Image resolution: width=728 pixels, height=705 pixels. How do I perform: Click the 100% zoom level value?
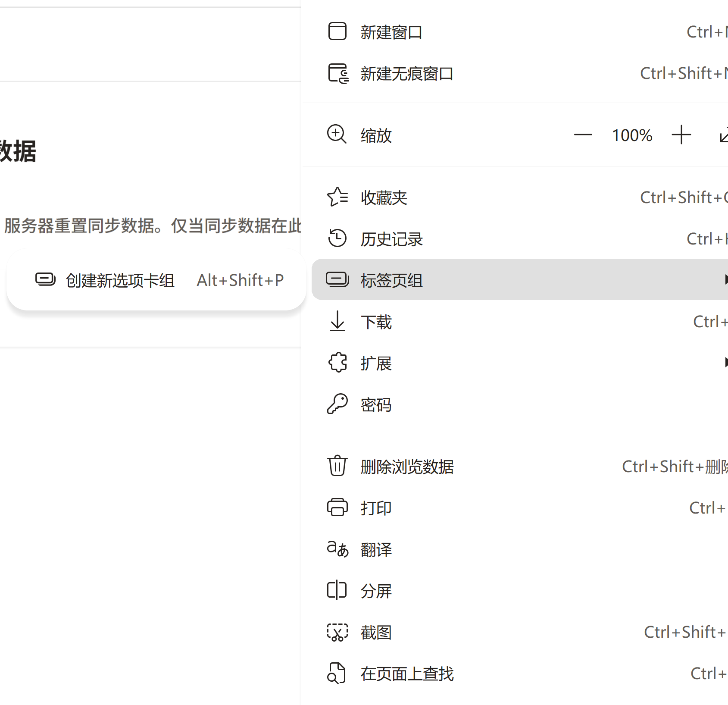[632, 135]
